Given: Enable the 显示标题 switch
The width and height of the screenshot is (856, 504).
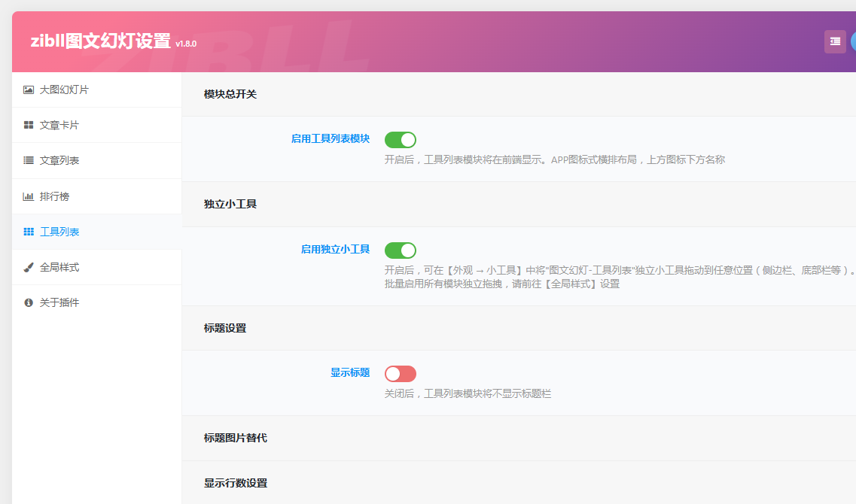Looking at the screenshot, I should point(401,374).
